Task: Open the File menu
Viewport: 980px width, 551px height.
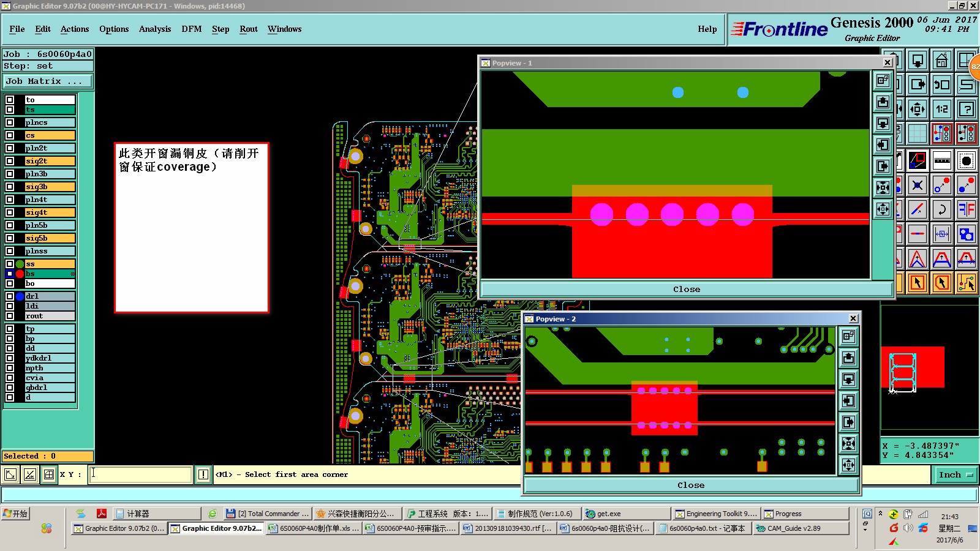Action: (17, 29)
